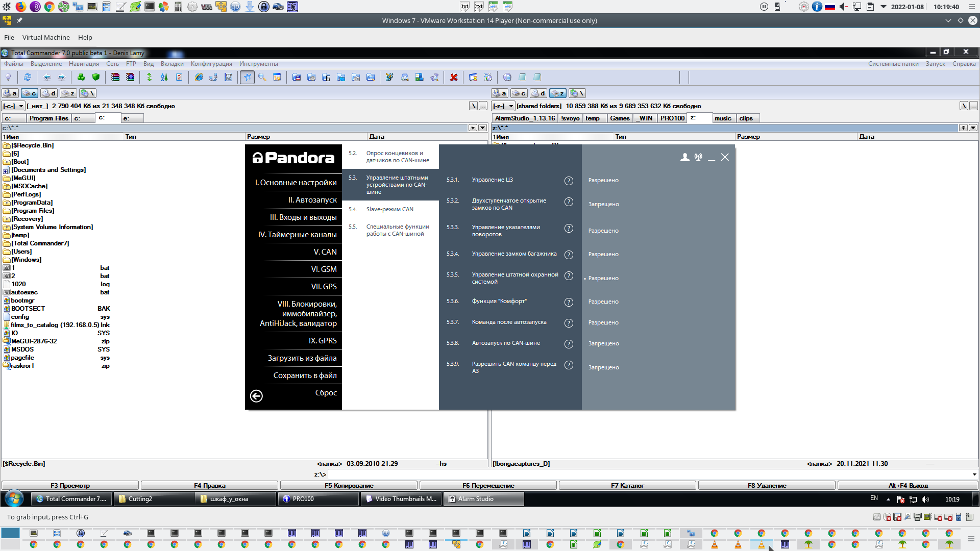The width and height of the screenshot is (980, 551).
Task: Click Сохранить в файл in Pandora menu
Action: click(305, 375)
